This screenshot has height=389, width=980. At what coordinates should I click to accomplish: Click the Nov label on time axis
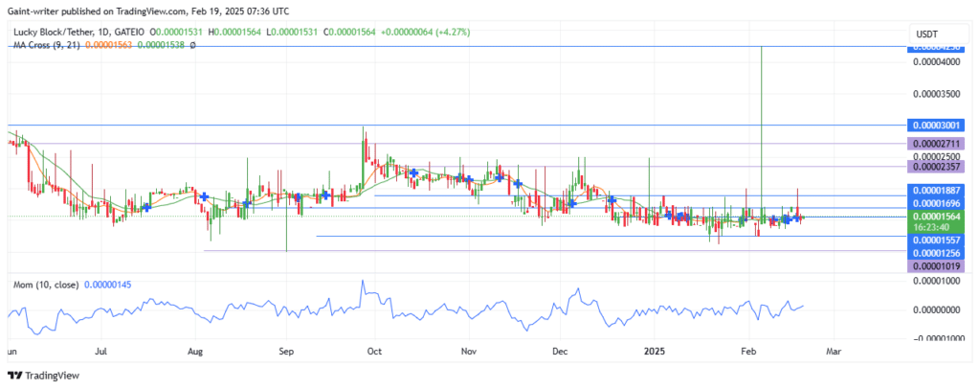pos(468,352)
